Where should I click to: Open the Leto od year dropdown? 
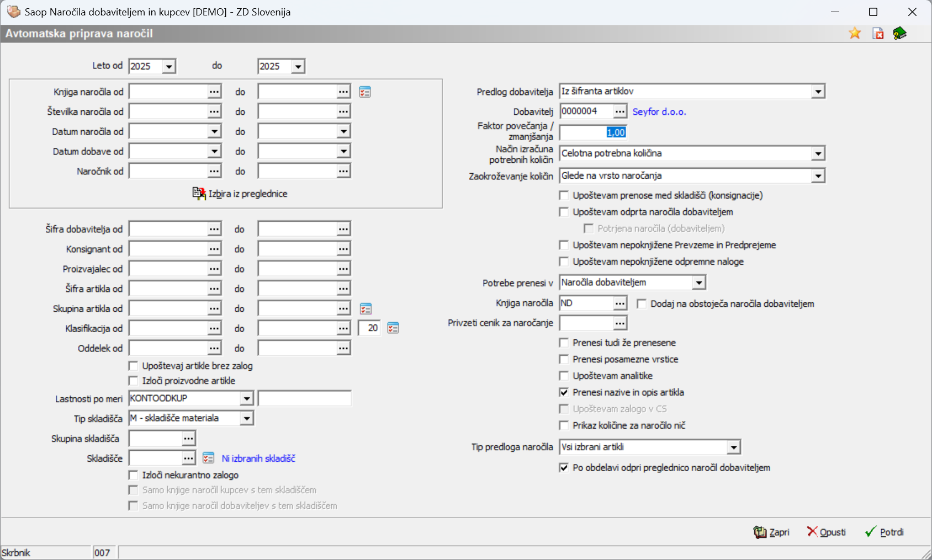click(x=169, y=67)
